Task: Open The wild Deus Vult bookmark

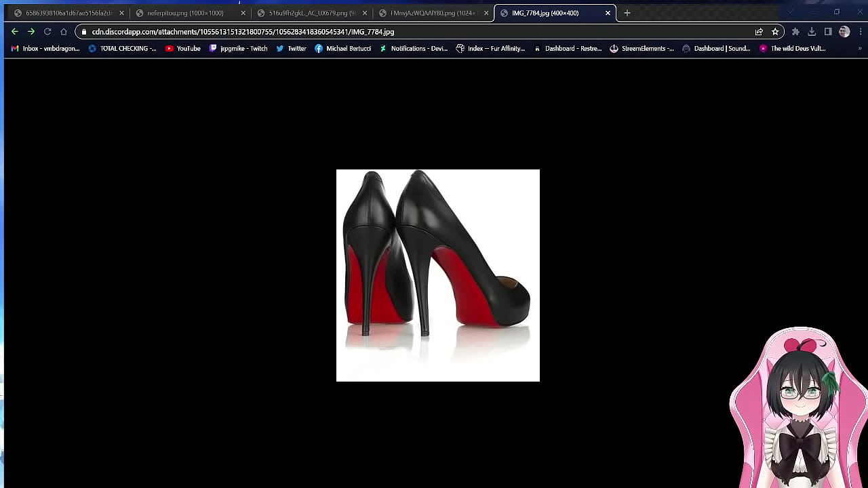Action: click(793, 49)
